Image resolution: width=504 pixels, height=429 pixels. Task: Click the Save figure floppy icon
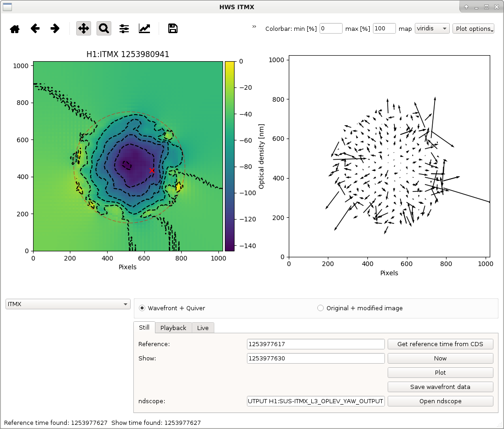tap(173, 29)
